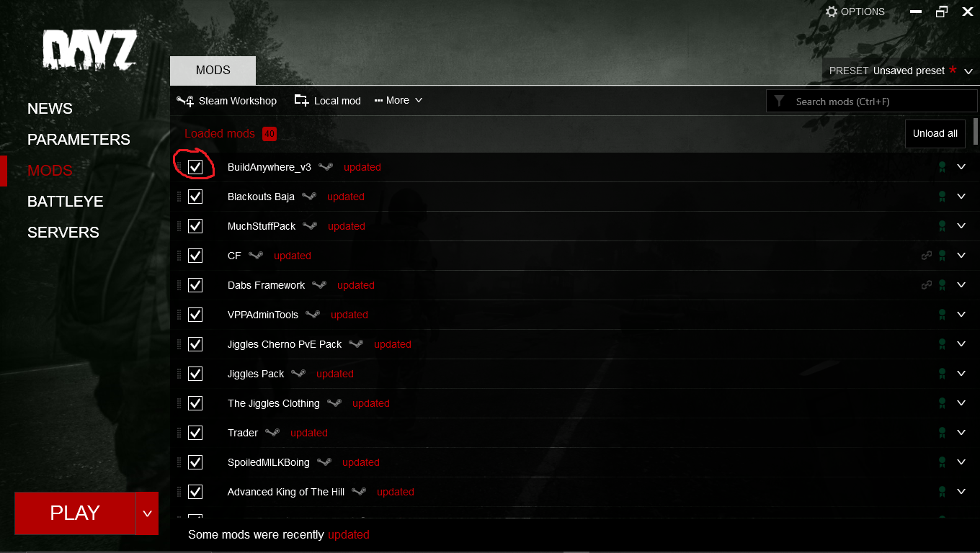Uncheck the Jiggles Cherno PvE Pack checkbox

click(195, 344)
